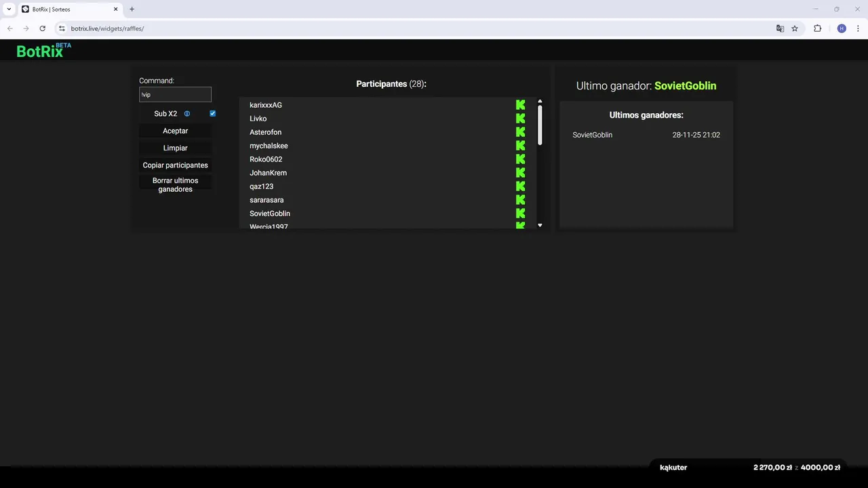Open a new browser tab
The width and height of the screenshot is (868, 488).
click(132, 9)
